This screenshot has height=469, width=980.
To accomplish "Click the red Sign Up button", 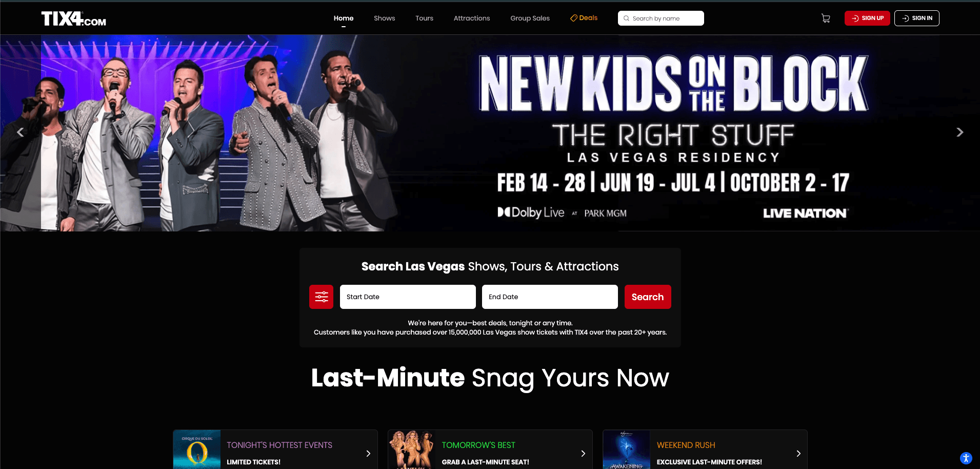I will (x=868, y=18).
